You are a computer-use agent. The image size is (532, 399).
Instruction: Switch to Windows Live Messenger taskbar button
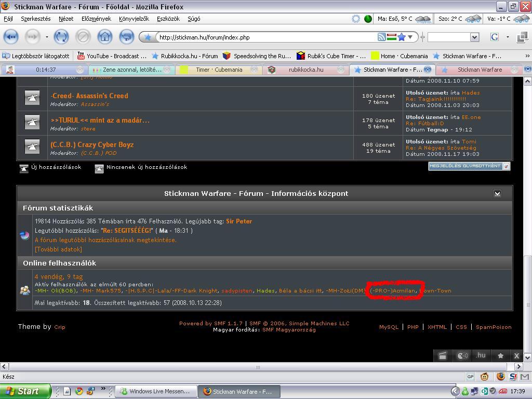point(156,391)
